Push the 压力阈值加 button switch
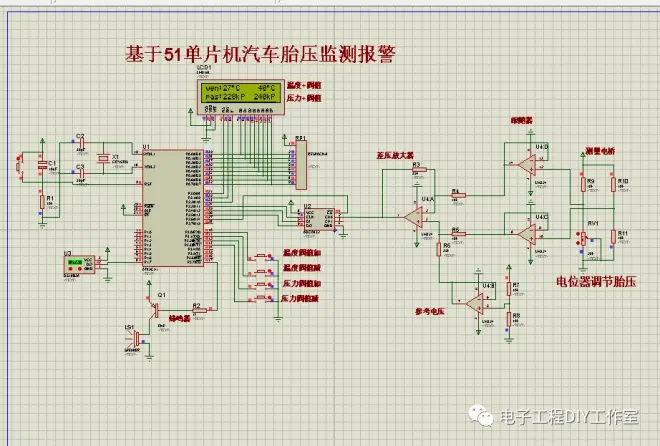660x446 pixels. 261,286
